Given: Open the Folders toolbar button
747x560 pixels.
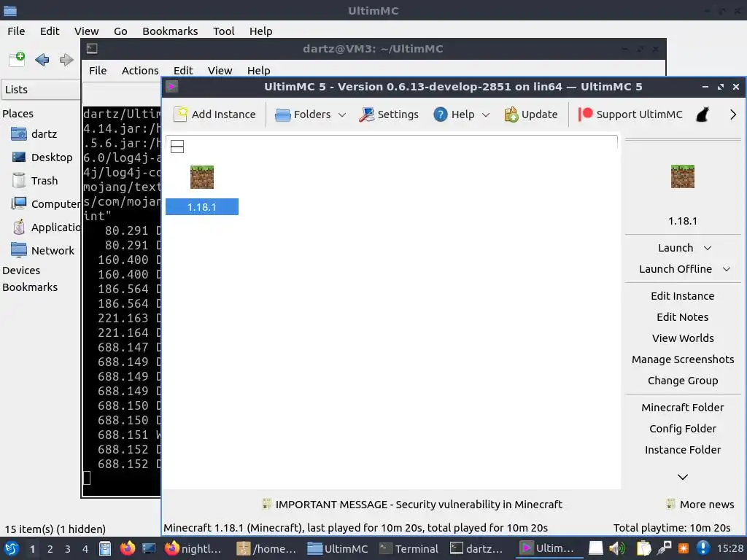Looking at the screenshot, I should (x=303, y=114).
